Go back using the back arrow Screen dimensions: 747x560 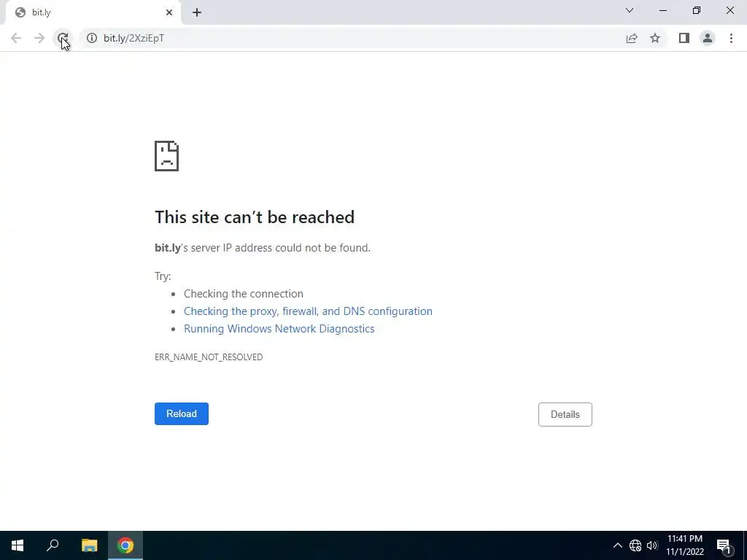point(16,38)
